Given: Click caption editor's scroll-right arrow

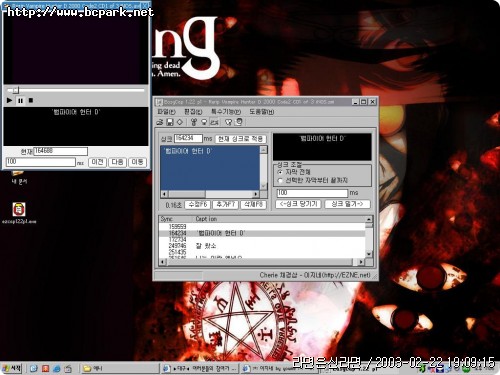Looking at the screenshot, I should click(256, 194).
